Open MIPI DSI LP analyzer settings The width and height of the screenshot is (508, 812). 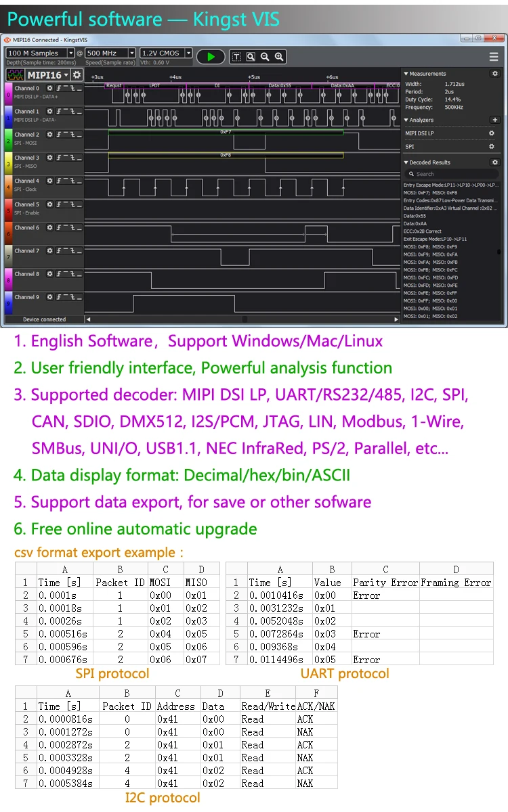tap(492, 133)
